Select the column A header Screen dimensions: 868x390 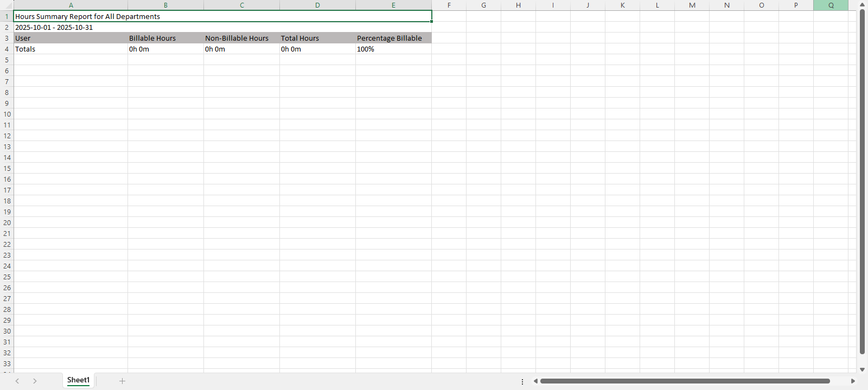71,5
